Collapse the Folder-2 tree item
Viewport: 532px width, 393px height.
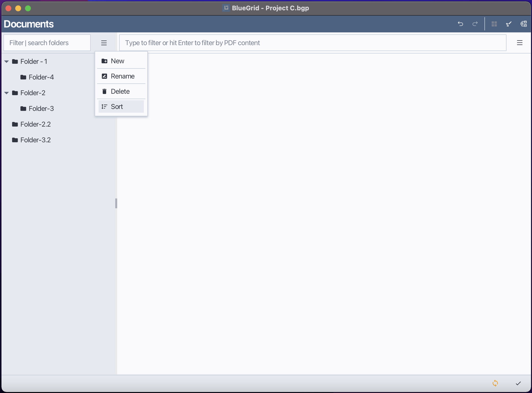tap(6, 93)
